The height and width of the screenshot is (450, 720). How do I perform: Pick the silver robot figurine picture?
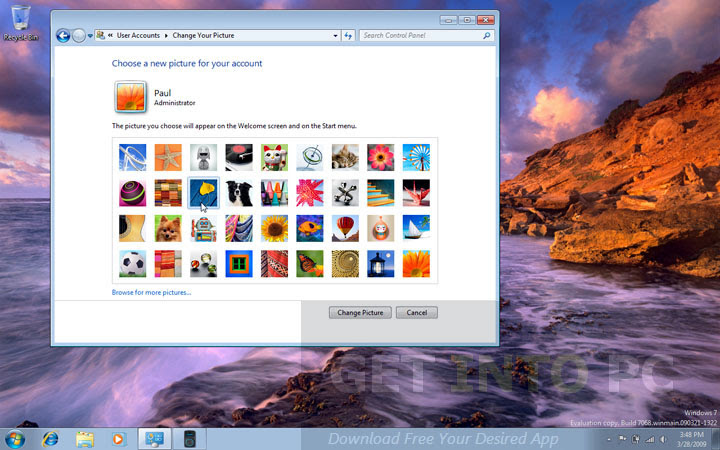pyautogui.click(x=203, y=158)
